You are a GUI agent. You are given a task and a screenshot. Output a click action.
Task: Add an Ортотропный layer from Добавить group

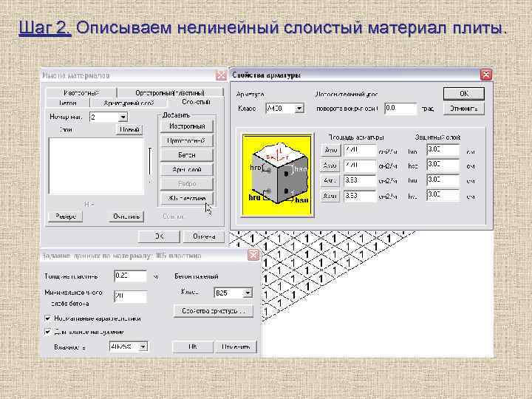(187, 140)
